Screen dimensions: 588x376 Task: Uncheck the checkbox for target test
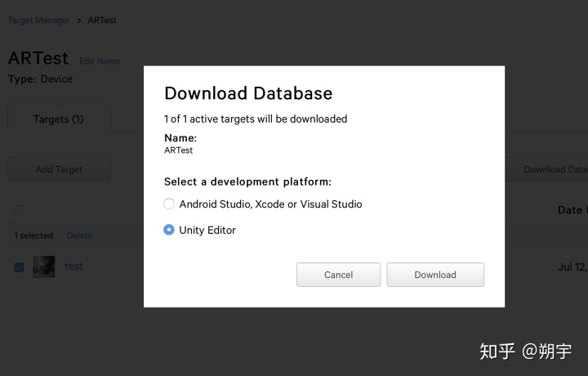19,267
